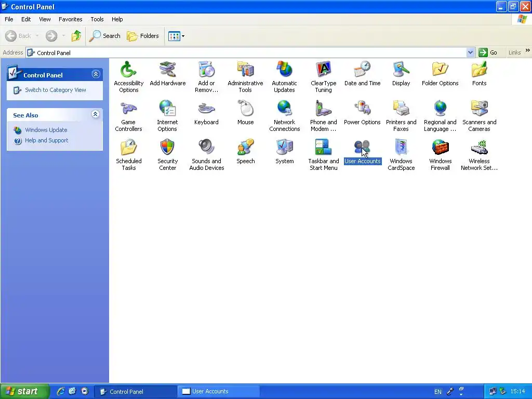Launch Windows Media Player from Quick Launch
Image resolution: width=532 pixels, height=399 pixels.
[x=85, y=391]
